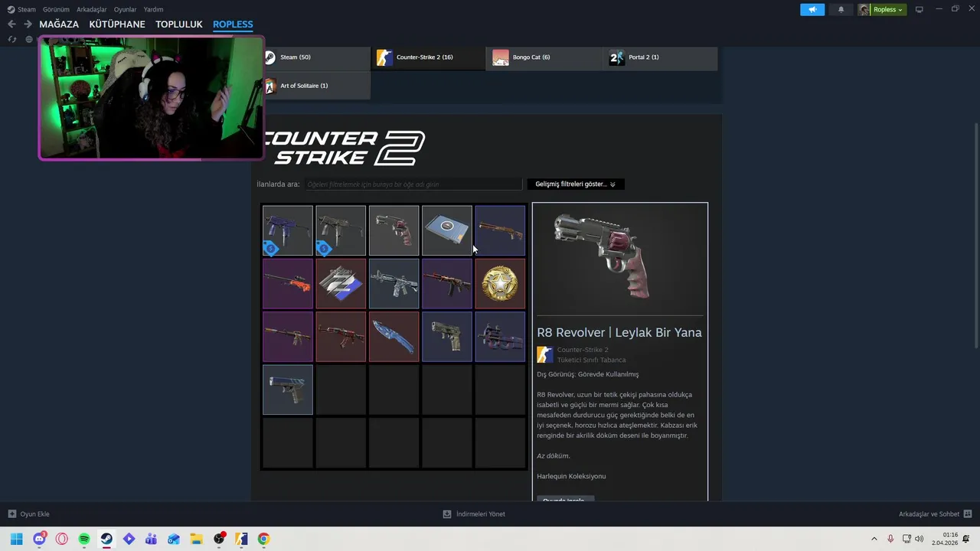Screen dimensions: 980x551
Task: Select the gray SMG with price tag
Action: pyautogui.click(x=341, y=230)
